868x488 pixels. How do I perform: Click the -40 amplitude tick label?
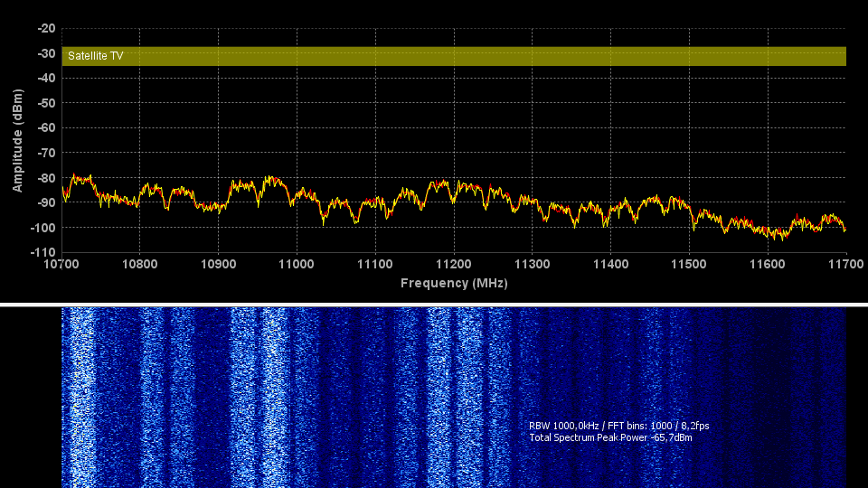point(44,78)
